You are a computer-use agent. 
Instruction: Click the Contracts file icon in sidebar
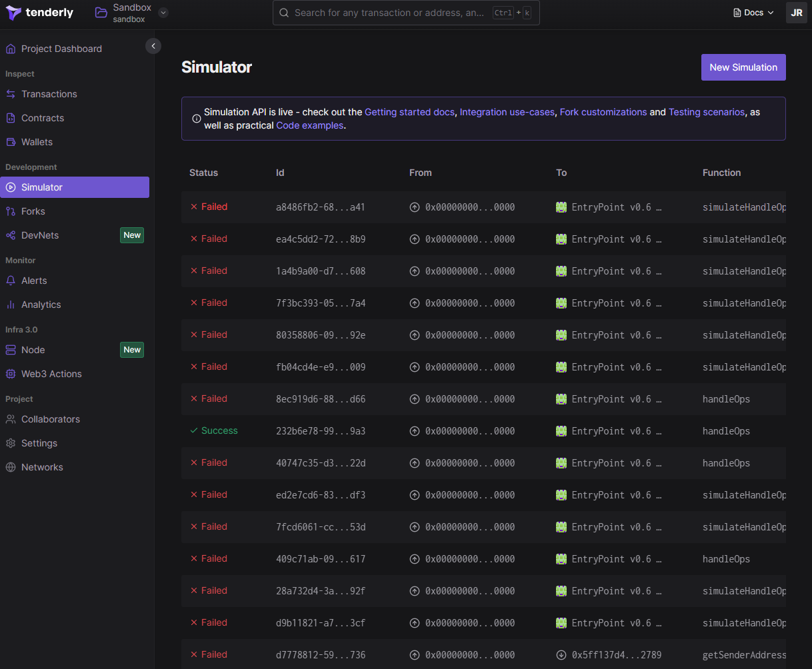(x=11, y=118)
